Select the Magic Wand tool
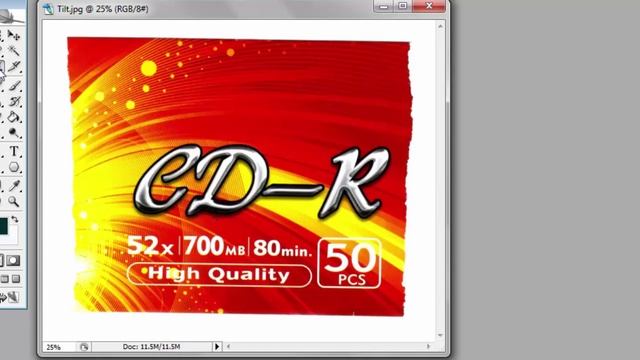The height and width of the screenshot is (360, 640). [x=14, y=51]
